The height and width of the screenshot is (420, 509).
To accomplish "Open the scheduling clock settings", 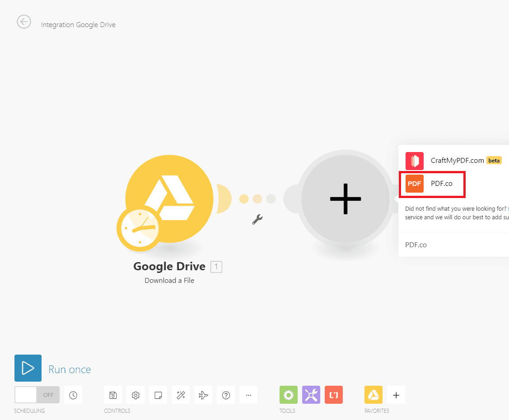I will point(73,395).
